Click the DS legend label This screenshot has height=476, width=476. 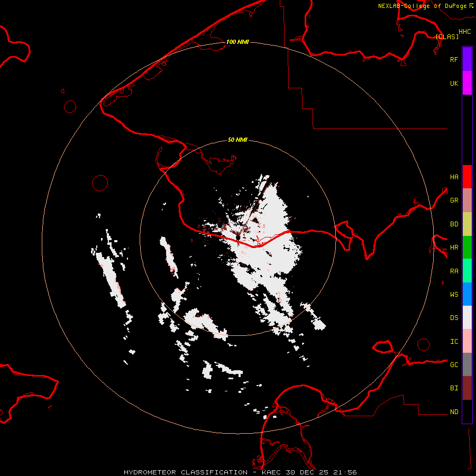(454, 318)
